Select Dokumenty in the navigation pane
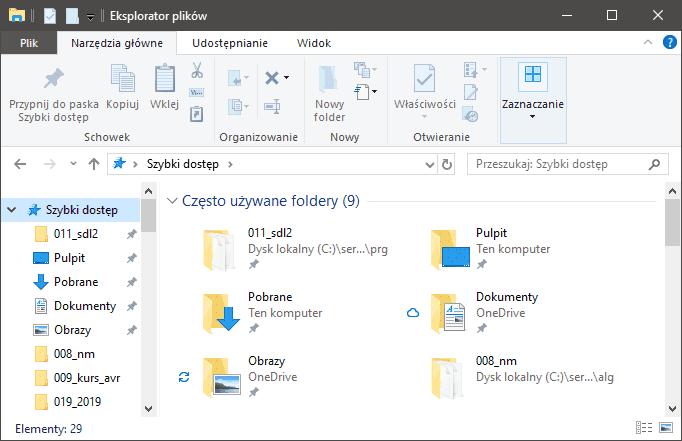The width and height of the screenshot is (682, 441). pos(84,306)
